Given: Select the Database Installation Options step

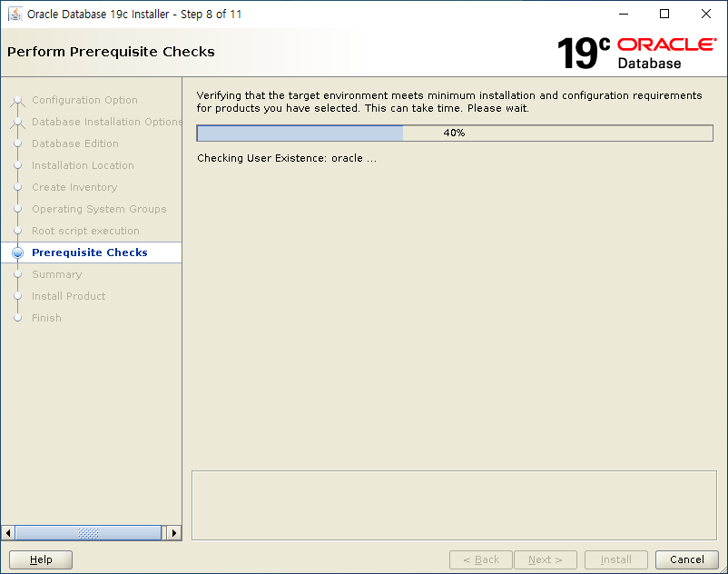Looking at the screenshot, I should pyautogui.click(x=107, y=122).
